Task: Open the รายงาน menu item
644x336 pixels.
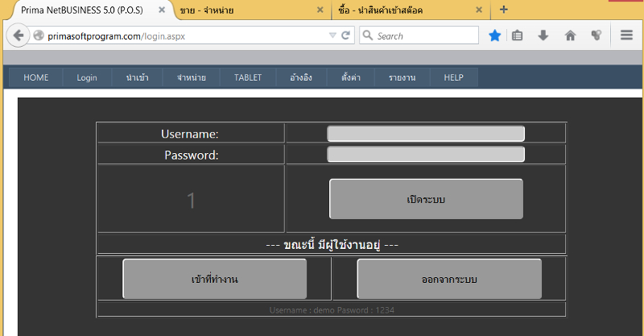Action: (x=402, y=77)
